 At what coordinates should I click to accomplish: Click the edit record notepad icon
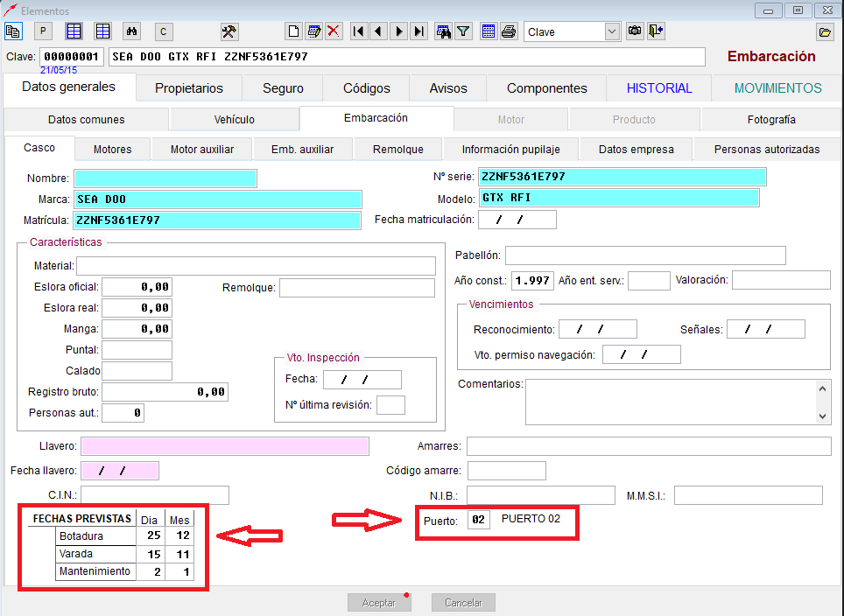[313, 31]
